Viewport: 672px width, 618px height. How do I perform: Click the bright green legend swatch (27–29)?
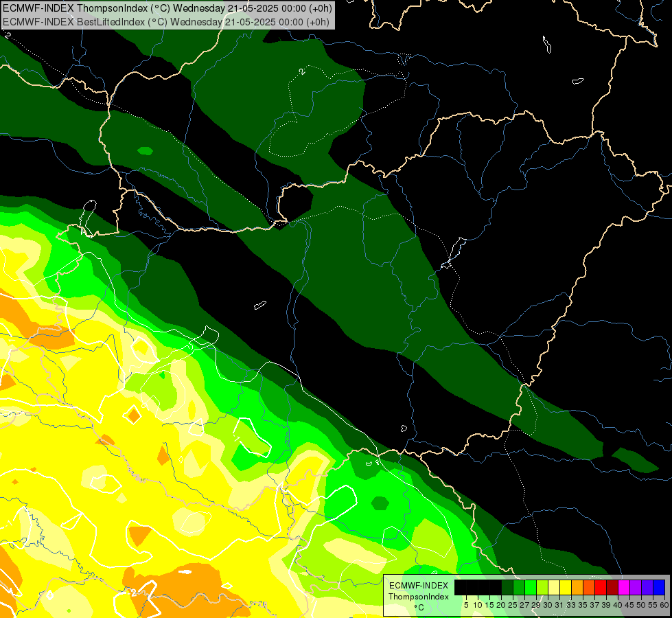531,588
